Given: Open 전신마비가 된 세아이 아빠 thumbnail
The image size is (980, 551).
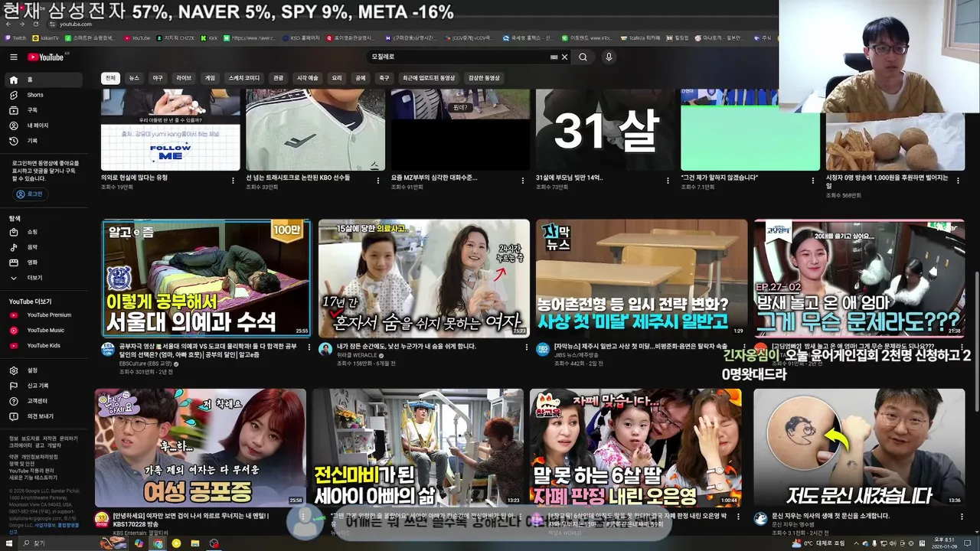Looking at the screenshot, I should pyautogui.click(x=418, y=448).
